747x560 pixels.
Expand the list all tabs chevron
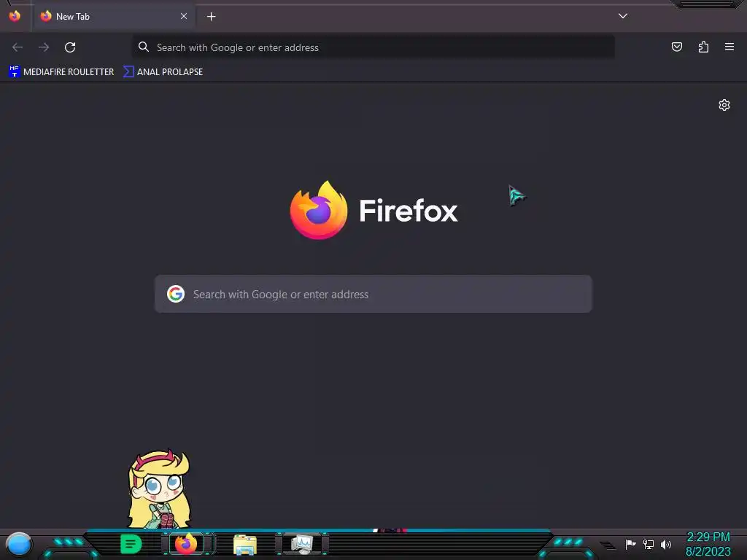623,16
